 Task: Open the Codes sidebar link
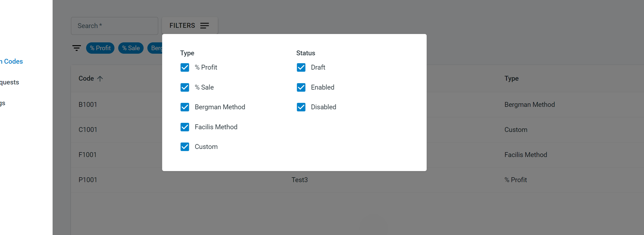click(12, 62)
